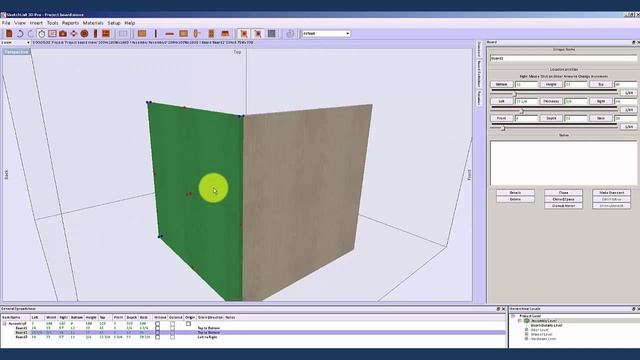
Task: Click the slider under Front and Depth
Action: point(554,127)
